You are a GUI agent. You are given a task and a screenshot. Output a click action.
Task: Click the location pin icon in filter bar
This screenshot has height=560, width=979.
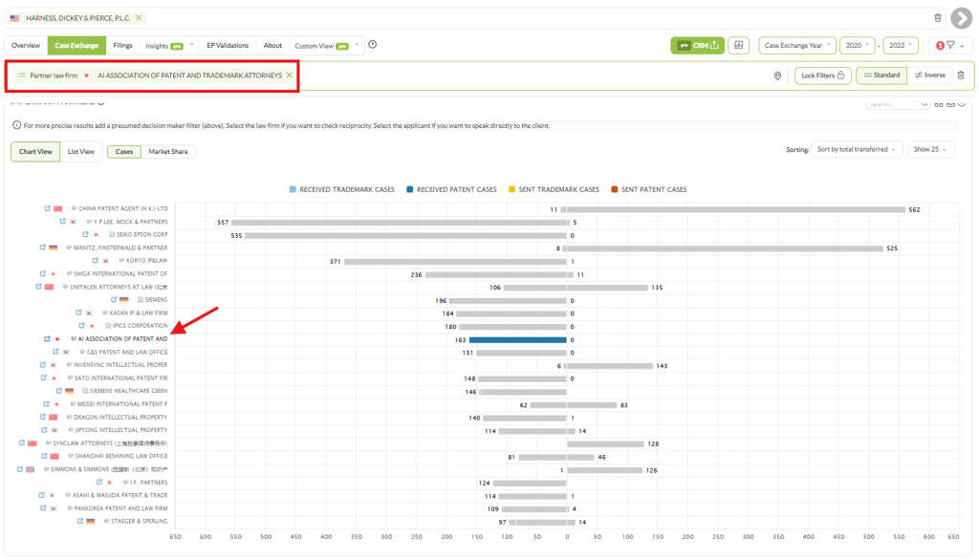pos(777,75)
